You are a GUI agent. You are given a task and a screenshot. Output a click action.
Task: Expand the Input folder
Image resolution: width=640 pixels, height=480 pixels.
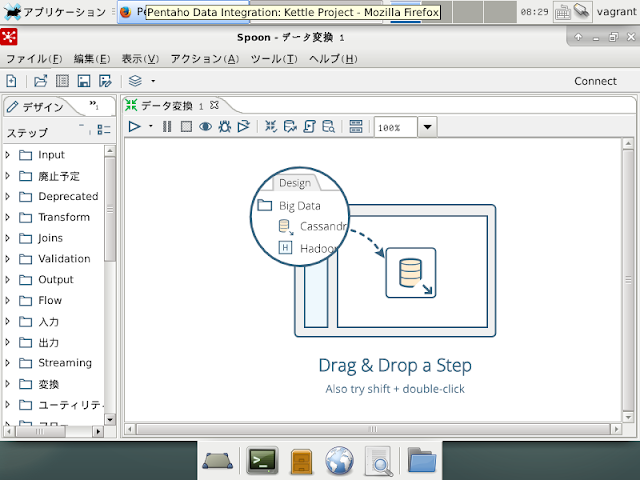[x=7, y=155]
